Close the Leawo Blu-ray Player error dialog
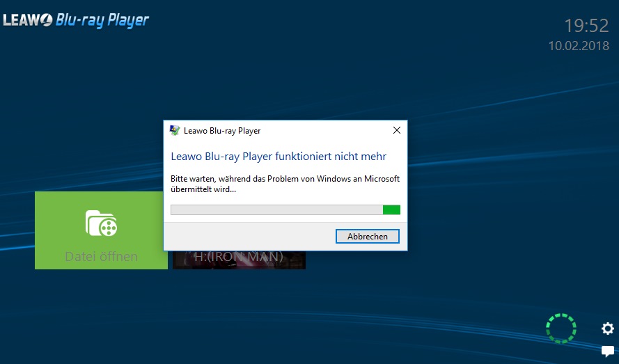The height and width of the screenshot is (364, 619). (397, 130)
